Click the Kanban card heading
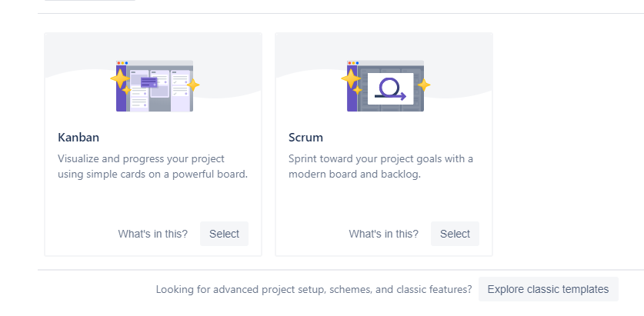644x316 pixels. [78, 137]
